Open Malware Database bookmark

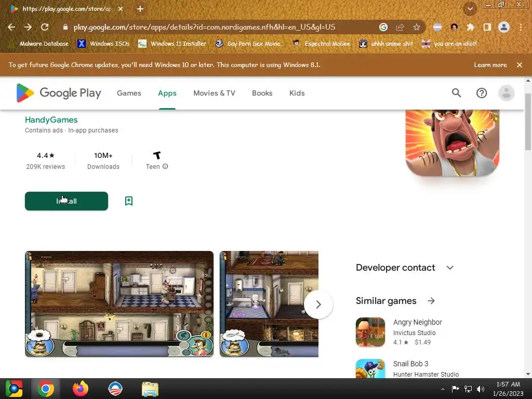[x=39, y=44]
